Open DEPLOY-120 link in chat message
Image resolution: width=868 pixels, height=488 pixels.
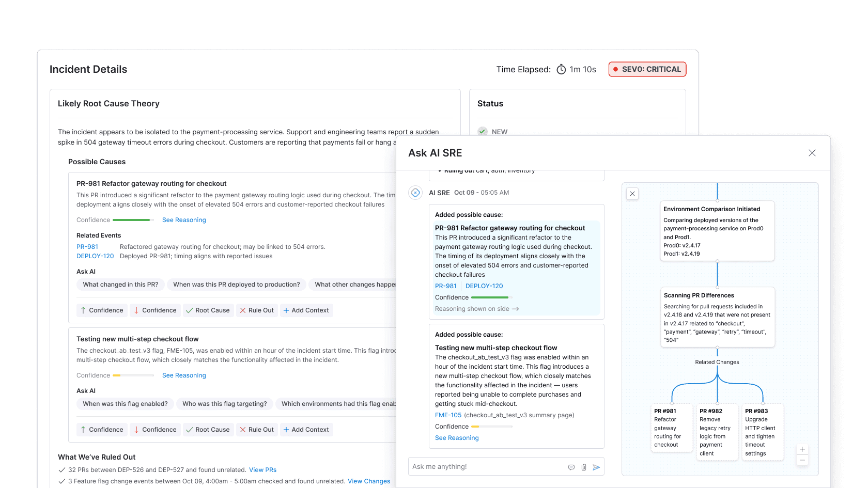pyautogui.click(x=484, y=286)
